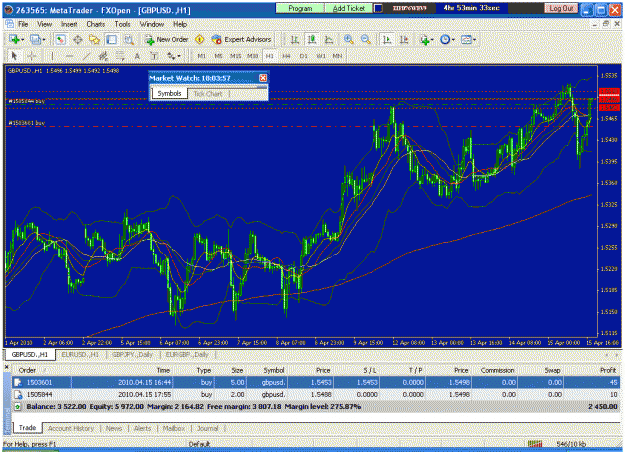Open the Periods clock dropdown
This screenshot has height=452, width=625.
coord(447,39)
